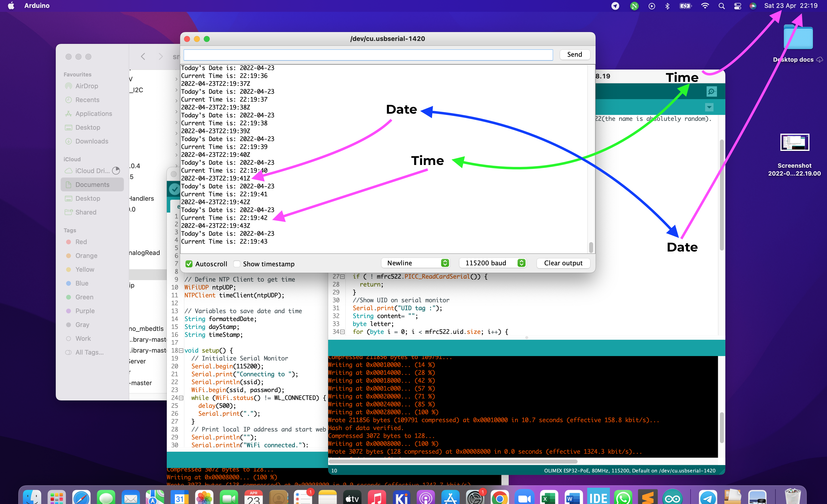The width and height of the screenshot is (827, 504).
Task: Disable Autoscroll in the serial monitor
Action: [189, 264]
